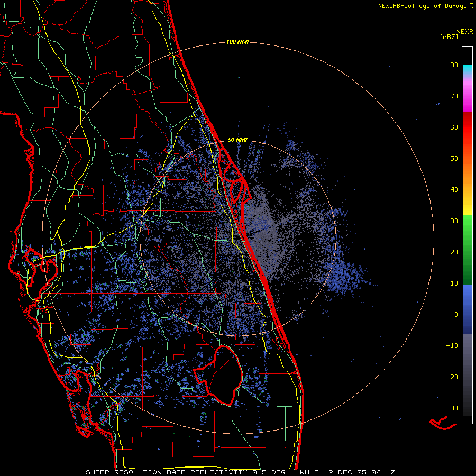Click the NEXLAB-College of DuPage label

click(x=425, y=6)
